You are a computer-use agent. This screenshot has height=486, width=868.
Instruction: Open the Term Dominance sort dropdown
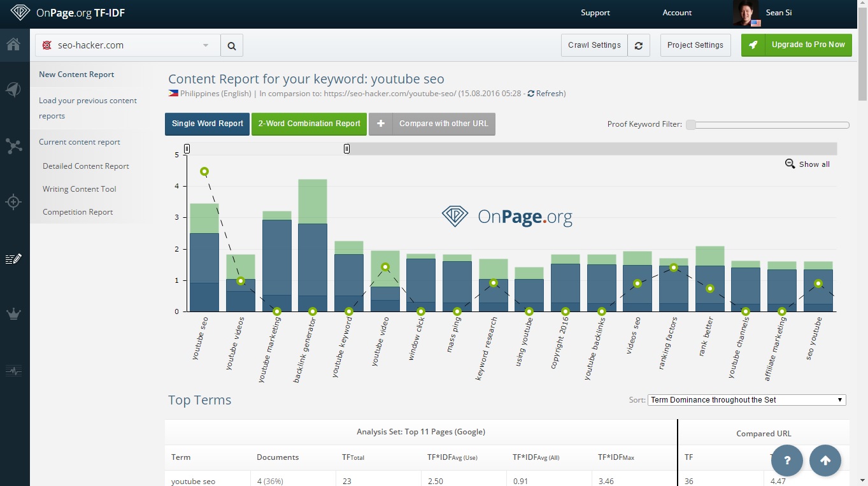(746, 400)
